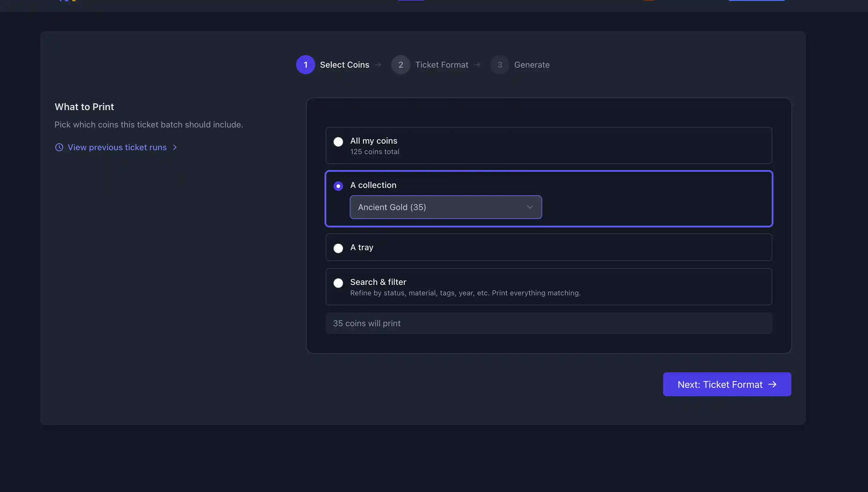Click the step 3 number circle
The image size is (868, 492).
pyautogui.click(x=500, y=65)
